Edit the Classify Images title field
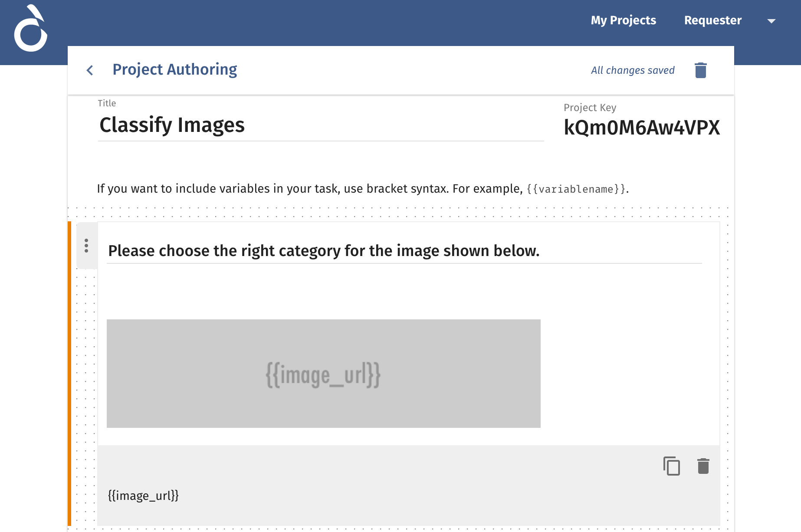 (321, 125)
